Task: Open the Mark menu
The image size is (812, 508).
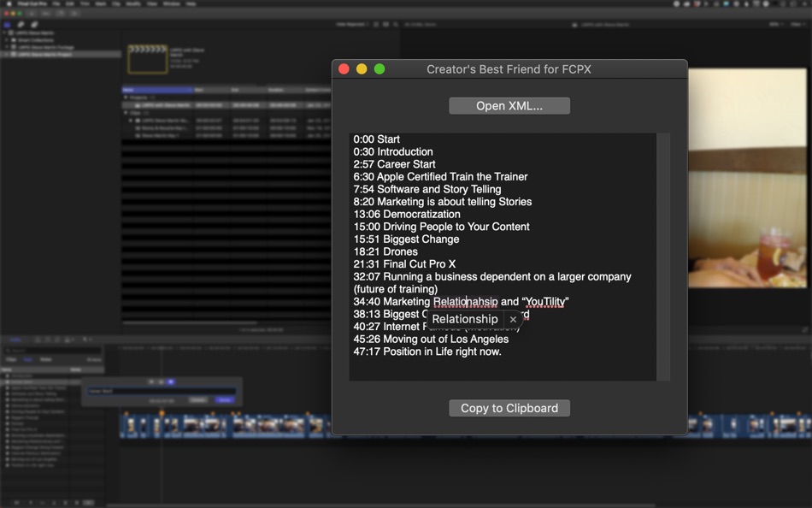Action: [101, 3]
